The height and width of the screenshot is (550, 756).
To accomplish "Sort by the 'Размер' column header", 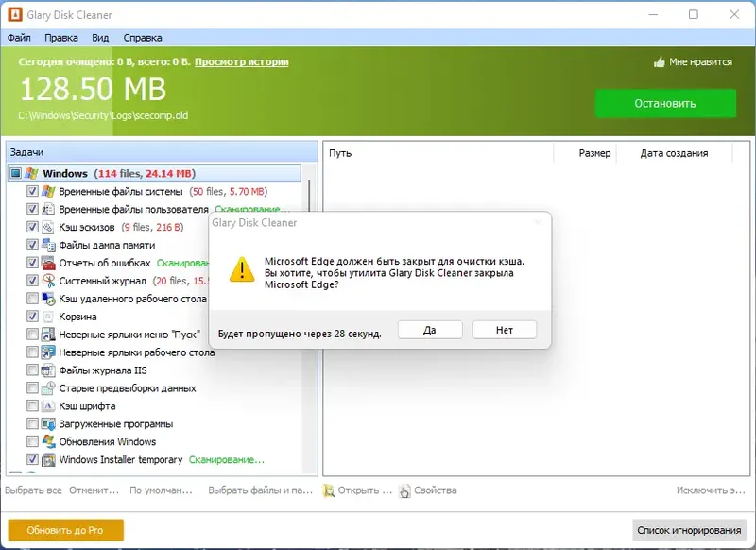I will pyautogui.click(x=585, y=153).
